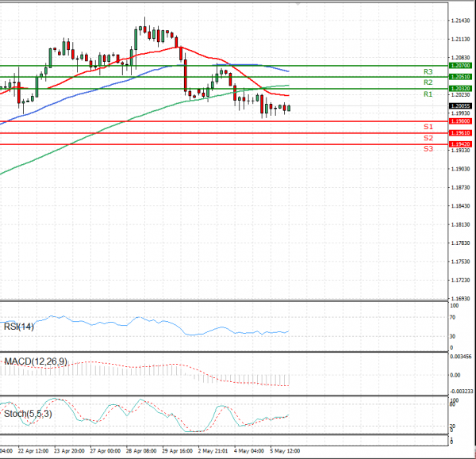The image size is (476, 459).
Task: Click the RSI scale value 70
Action: 453,318
